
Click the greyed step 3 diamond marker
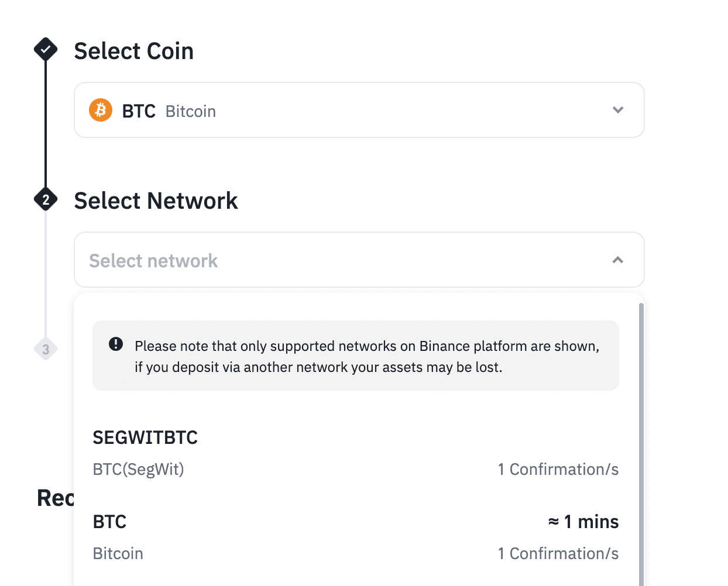coord(46,350)
